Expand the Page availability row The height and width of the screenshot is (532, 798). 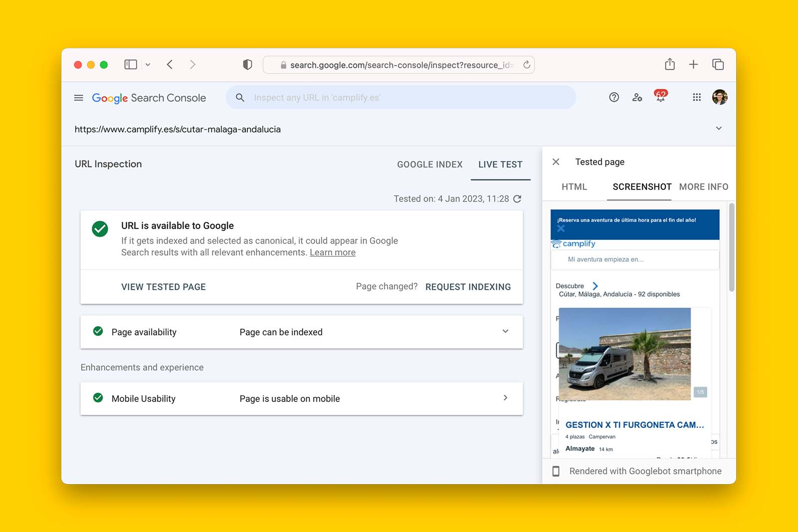click(x=301, y=332)
